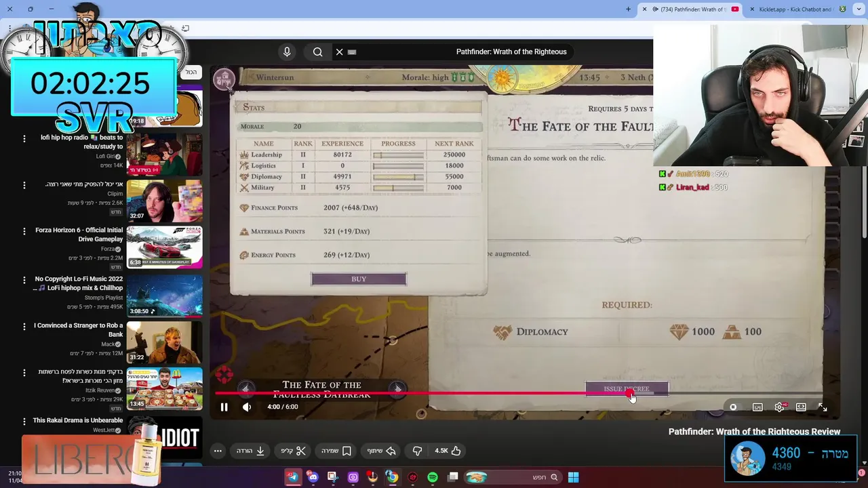Click the 'Pathfinder: Wrath of the Righteous Review' video title
The width and height of the screenshot is (868, 488).
pos(754,432)
